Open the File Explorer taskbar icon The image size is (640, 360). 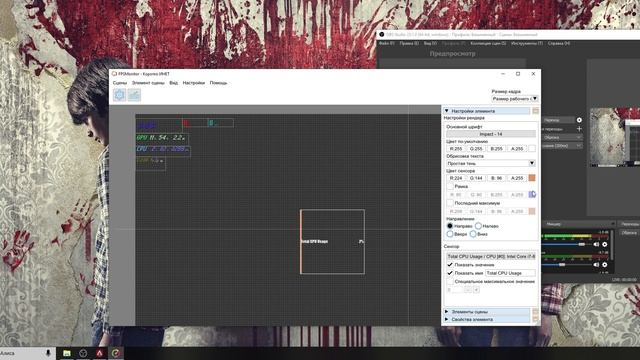click(x=67, y=353)
